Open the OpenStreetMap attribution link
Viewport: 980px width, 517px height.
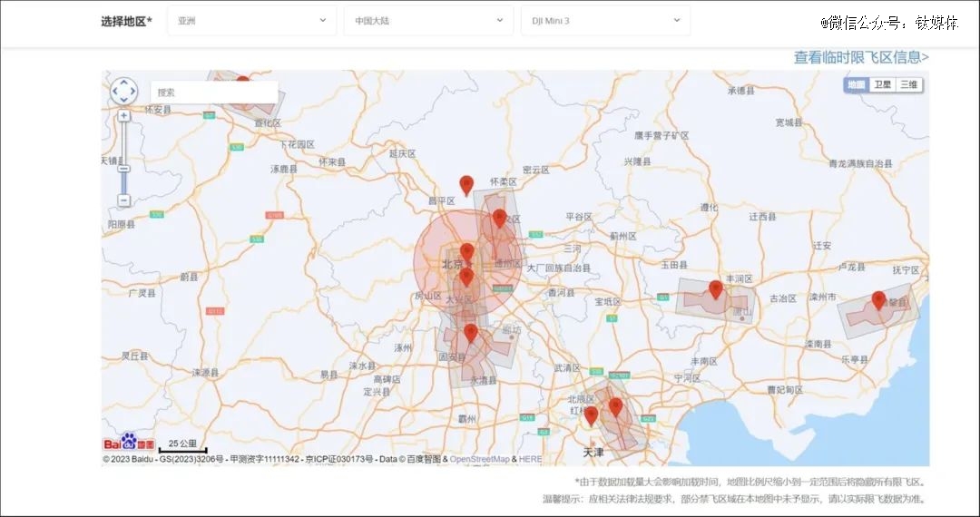pyautogui.click(x=479, y=460)
